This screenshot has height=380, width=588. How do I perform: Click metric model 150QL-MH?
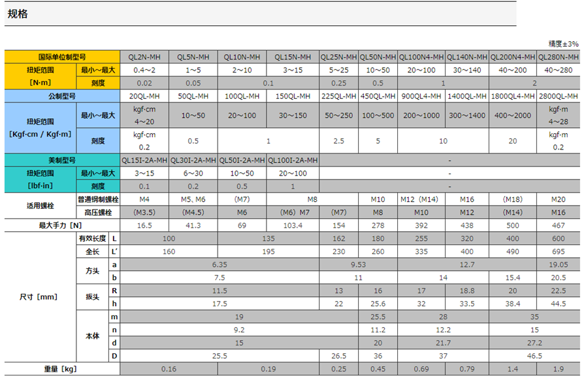pyautogui.click(x=293, y=96)
